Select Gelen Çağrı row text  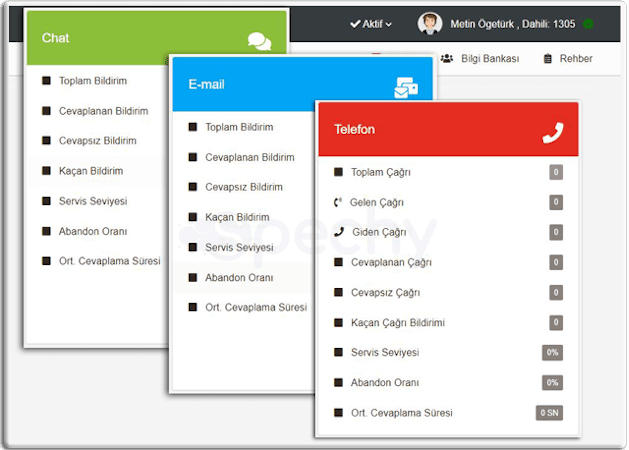pyautogui.click(x=377, y=203)
